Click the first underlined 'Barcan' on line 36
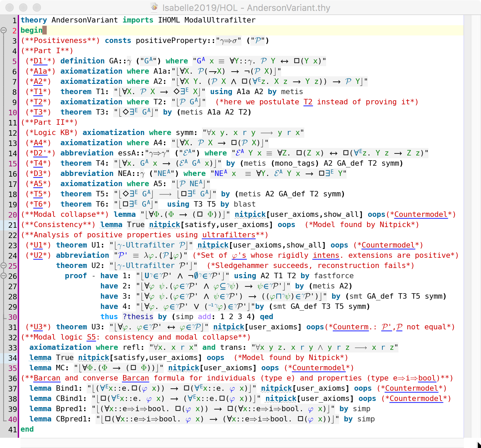The image size is (481, 448). [x=47, y=378]
